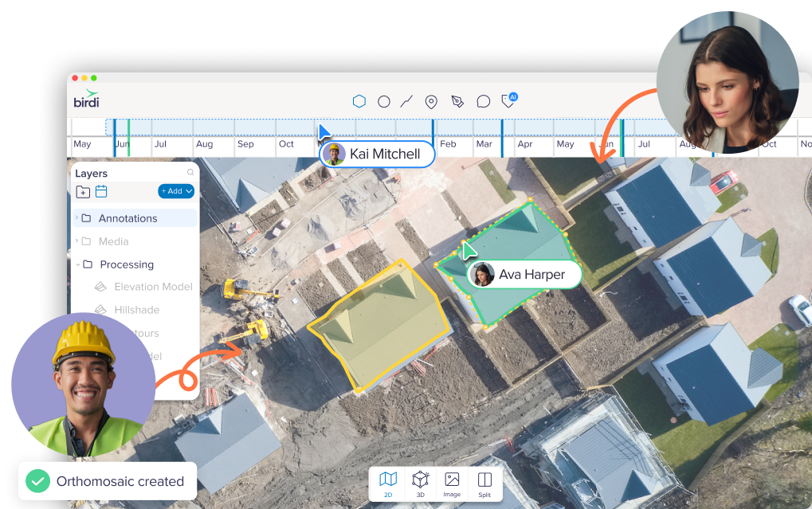
Task: Create a new folder in Layers panel
Action: click(83, 191)
